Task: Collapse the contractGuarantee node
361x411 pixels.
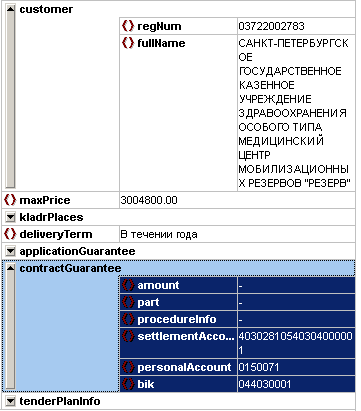Action: pos(11,268)
